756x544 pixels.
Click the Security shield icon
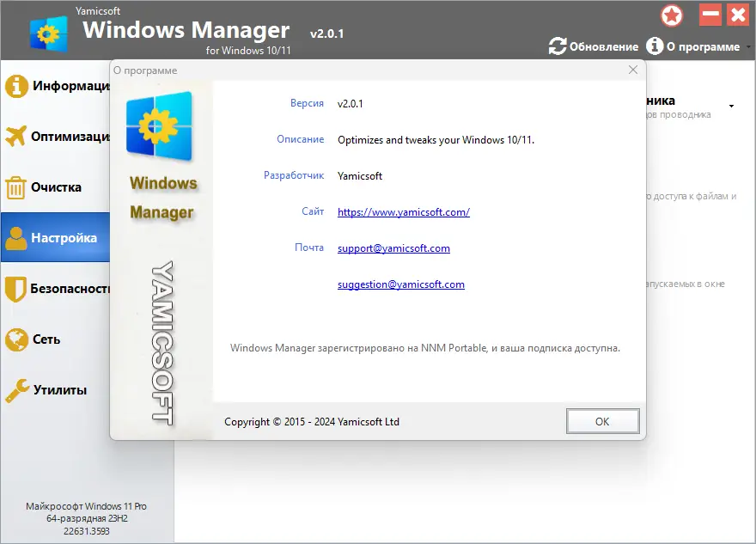click(x=15, y=289)
